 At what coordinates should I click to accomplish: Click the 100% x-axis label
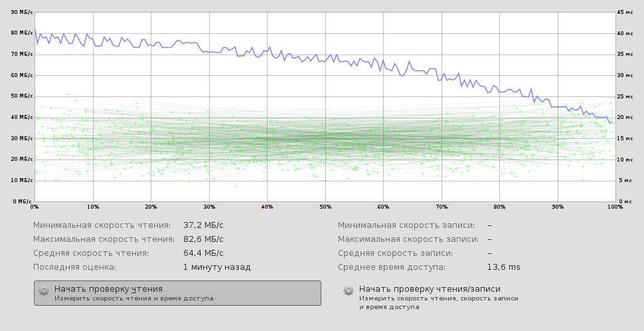[615, 207]
